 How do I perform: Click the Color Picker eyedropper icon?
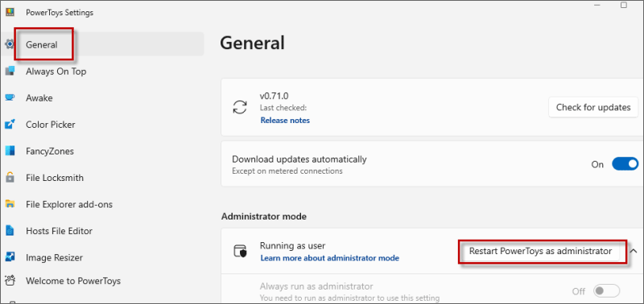pos(10,125)
